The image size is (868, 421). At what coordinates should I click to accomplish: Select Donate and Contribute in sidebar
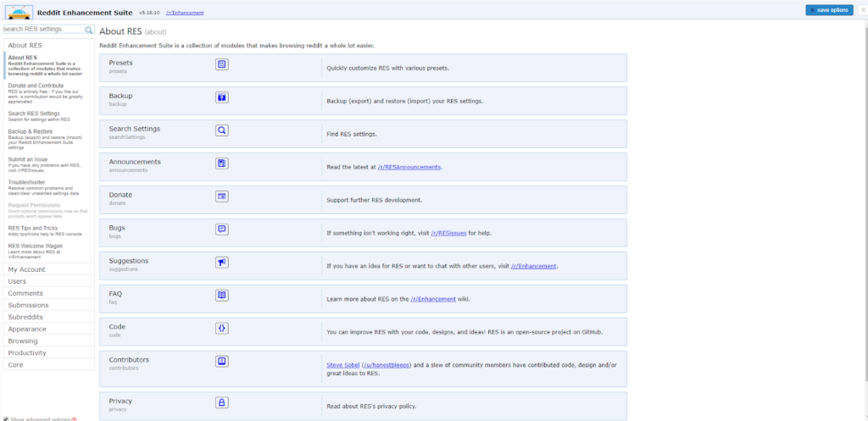coord(36,86)
